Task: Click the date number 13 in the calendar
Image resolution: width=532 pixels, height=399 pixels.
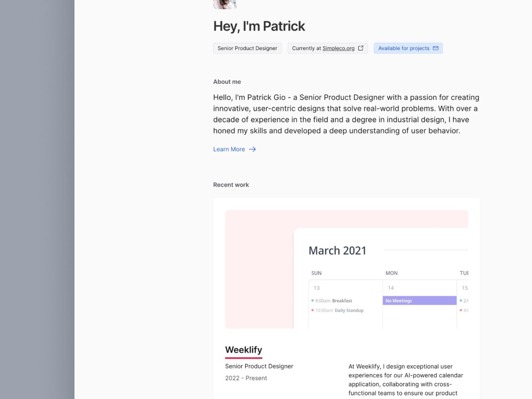Action: pyautogui.click(x=317, y=288)
